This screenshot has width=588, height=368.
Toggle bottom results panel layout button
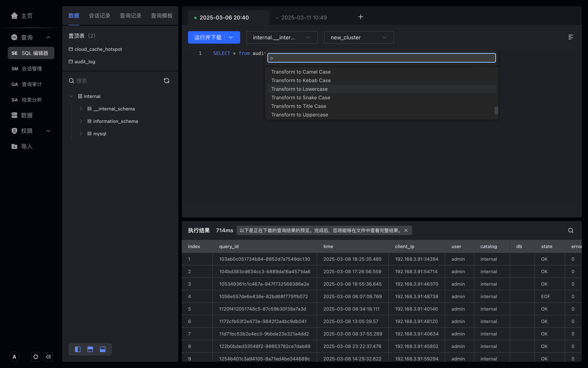tap(102, 350)
